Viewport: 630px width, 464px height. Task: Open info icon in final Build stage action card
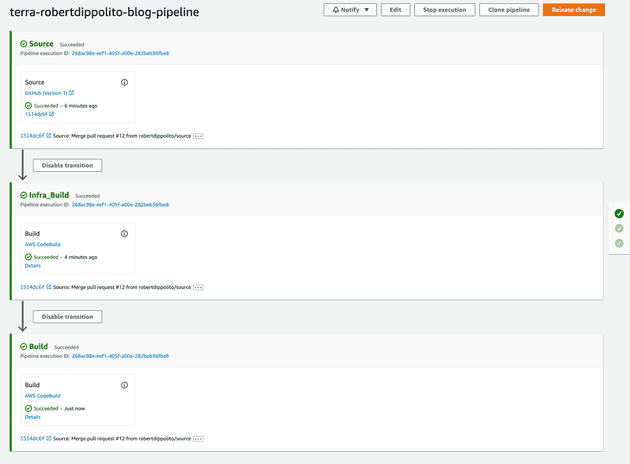point(125,385)
